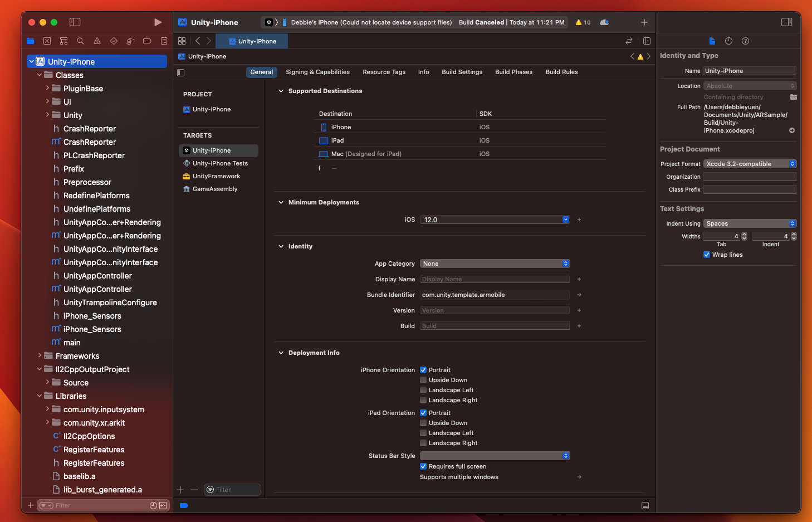
Task: Toggle Wrap lines checkbox
Action: click(x=707, y=255)
